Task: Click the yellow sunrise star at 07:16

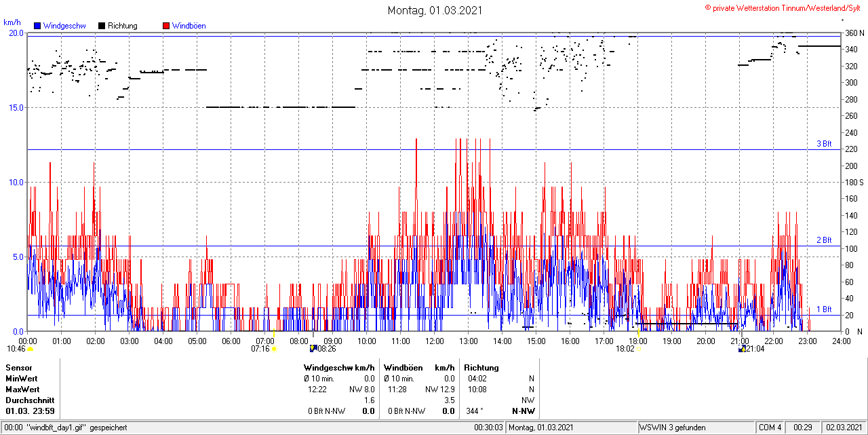Action: point(274,349)
